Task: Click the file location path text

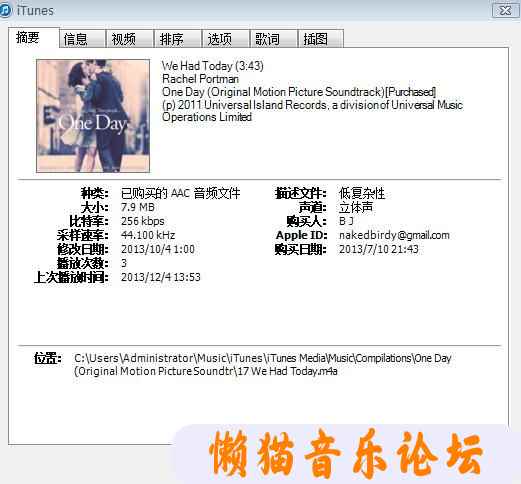Action: coord(263,365)
